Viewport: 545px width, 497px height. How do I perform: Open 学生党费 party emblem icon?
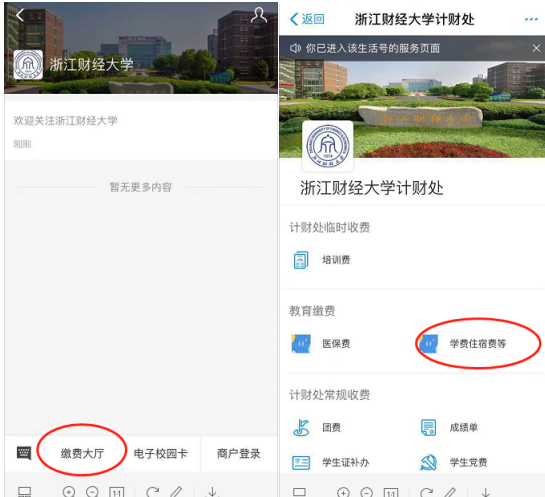coord(428,463)
